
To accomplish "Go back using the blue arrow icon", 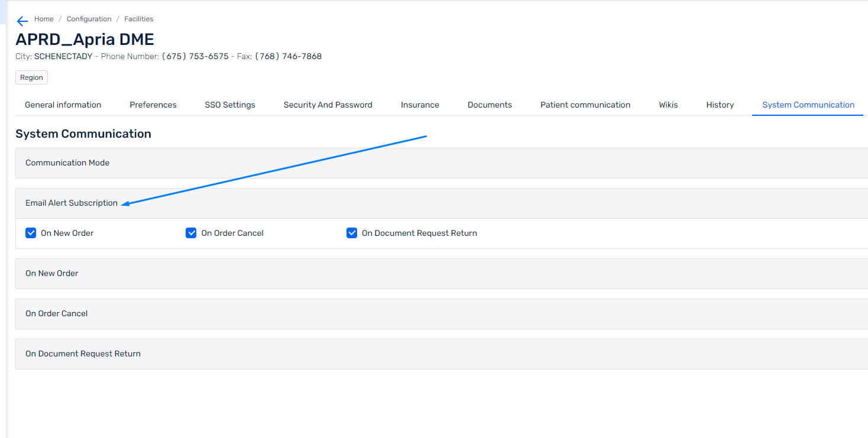I will click(x=22, y=21).
